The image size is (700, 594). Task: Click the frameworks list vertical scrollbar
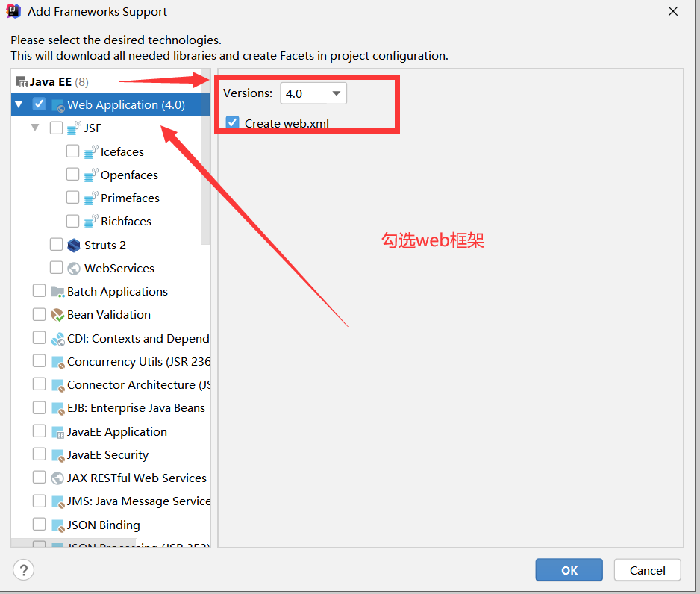[x=205, y=156]
